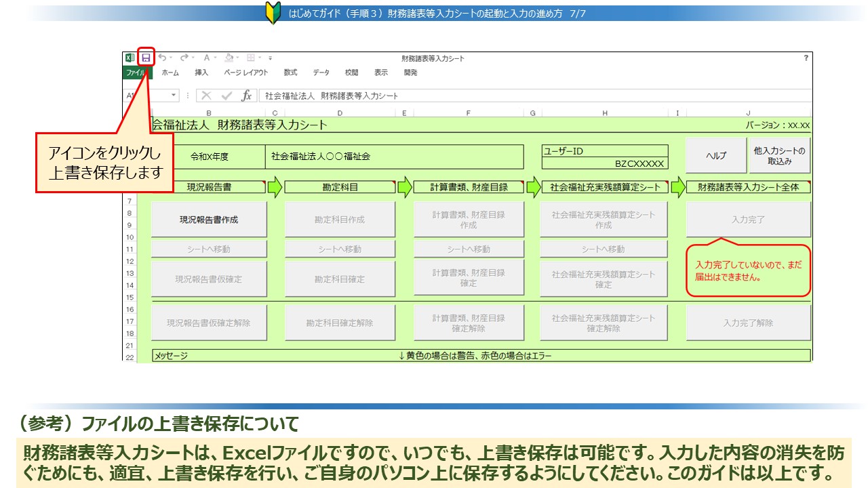Click the Excel logo icon in title bar

pos(130,58)
